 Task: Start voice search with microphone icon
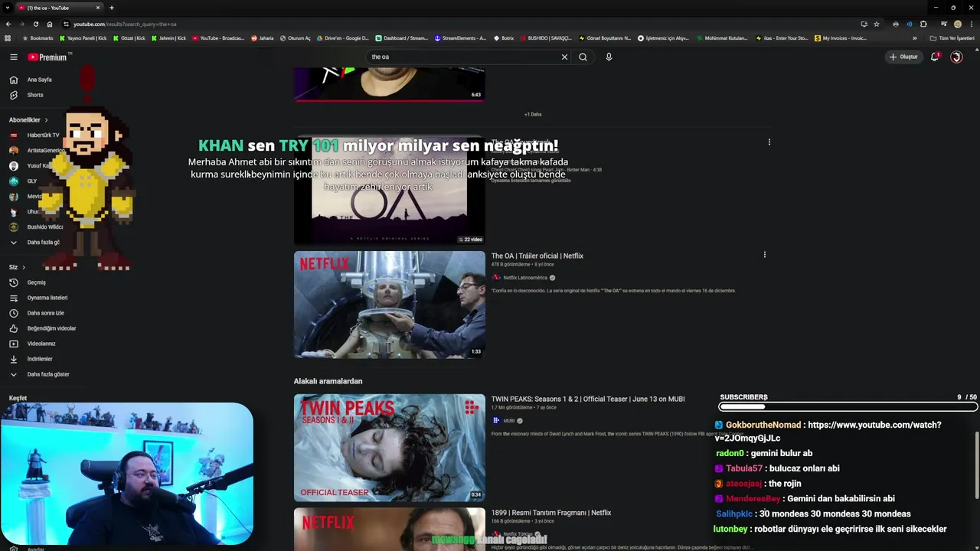609,57
